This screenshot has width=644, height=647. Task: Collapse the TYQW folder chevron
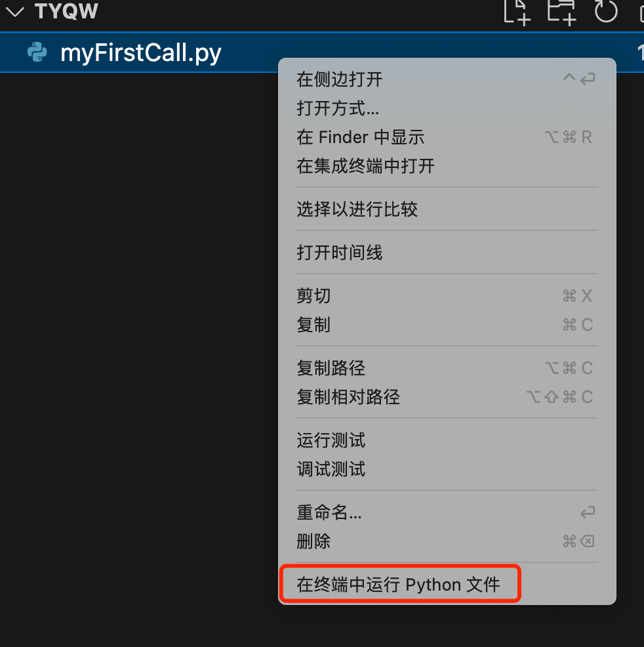15,12
